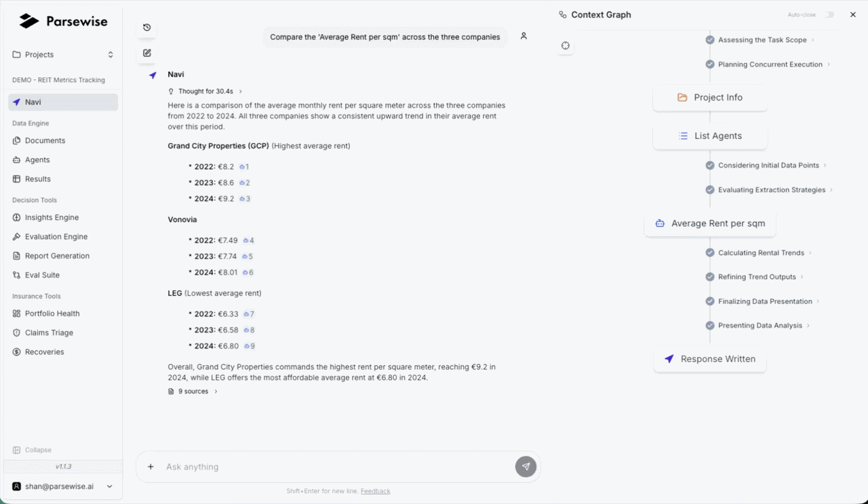Toggle the Auto-close switch
The height and width of the screenshot is (504, 868).
[x=829, y=15]
